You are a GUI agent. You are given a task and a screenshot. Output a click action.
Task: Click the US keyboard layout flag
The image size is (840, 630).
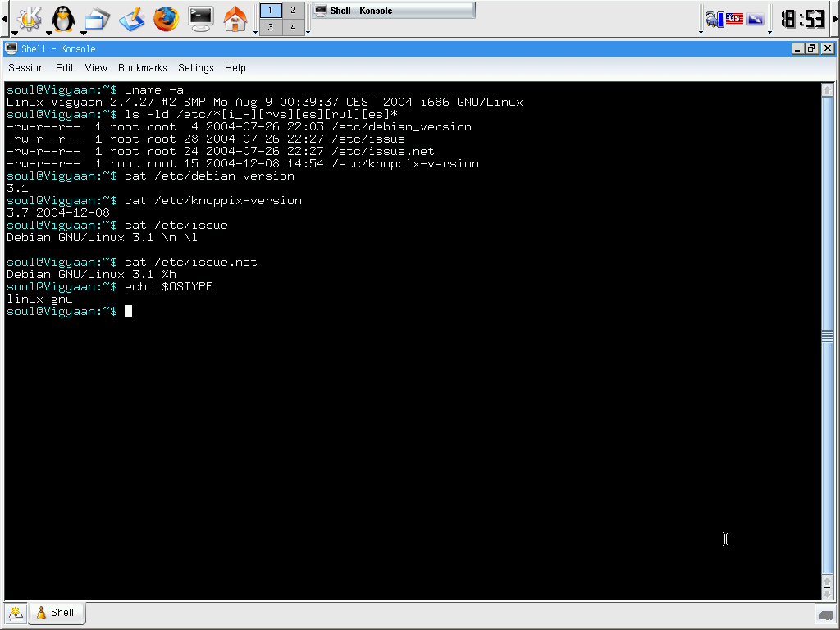click(734, 19)
